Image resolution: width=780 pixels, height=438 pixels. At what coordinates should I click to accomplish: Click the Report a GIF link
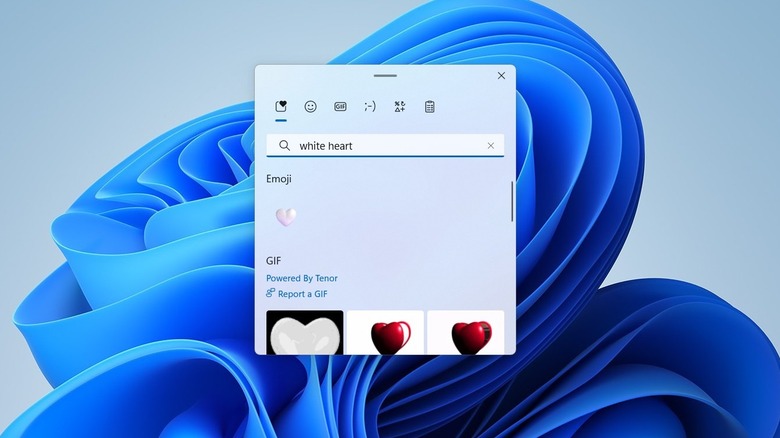pos(297,294)
